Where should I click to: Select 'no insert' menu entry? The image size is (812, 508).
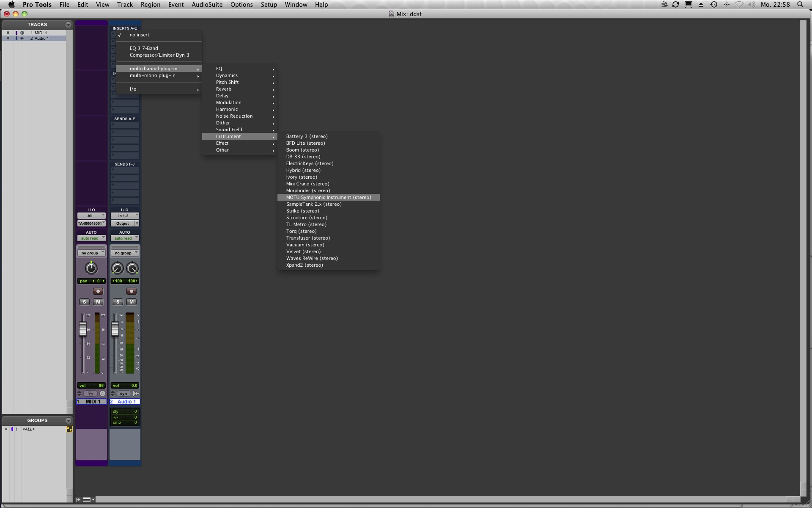click(159, 35)
